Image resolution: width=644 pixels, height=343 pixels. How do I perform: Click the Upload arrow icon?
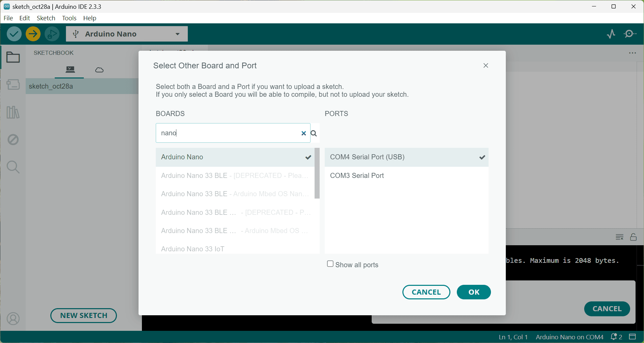click(33, 34)
